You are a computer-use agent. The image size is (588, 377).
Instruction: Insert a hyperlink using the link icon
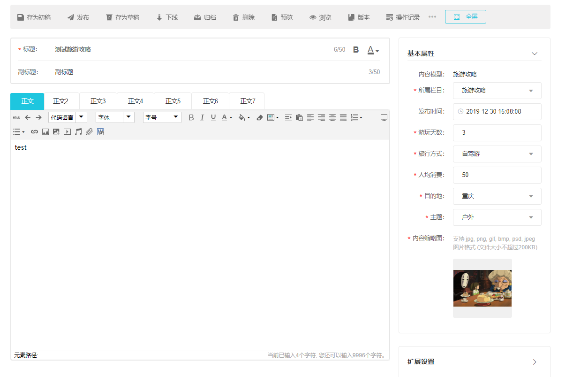(34, 132)
